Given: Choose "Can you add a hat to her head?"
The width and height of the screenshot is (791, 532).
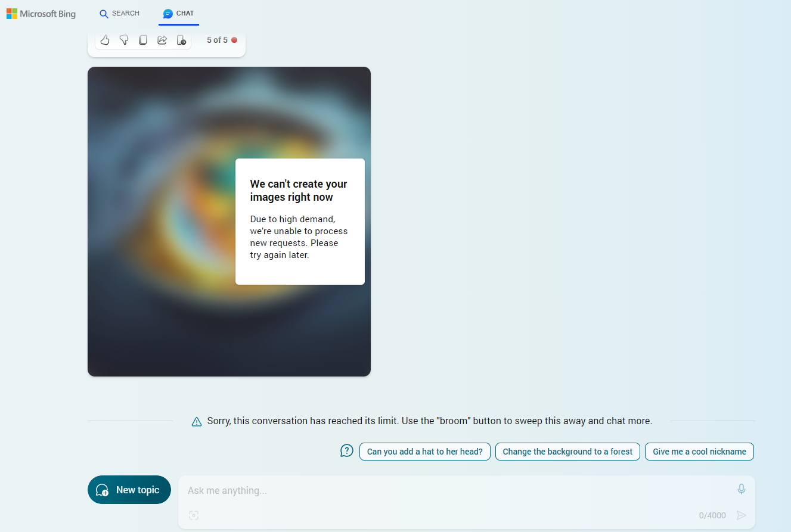Looking at the screenshot, I should pyautogui.click(x=424, y=452).
